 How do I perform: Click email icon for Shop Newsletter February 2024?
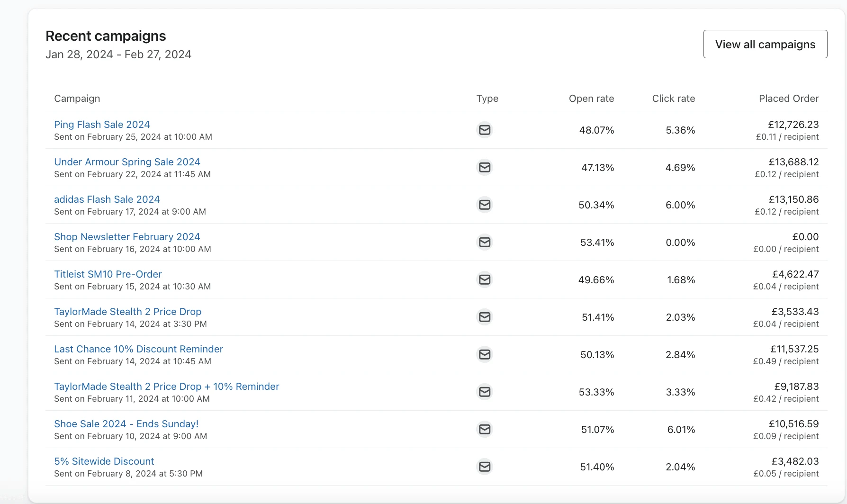pos(484,242)
